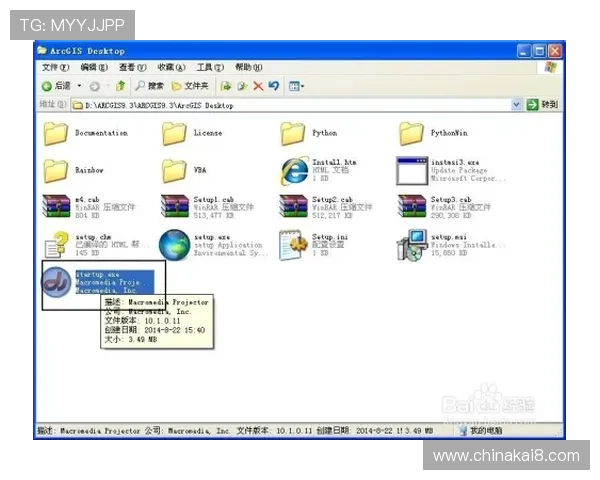Select the Setup1.cab WinRAR archive
Viewport: 600px width, 480px height.
174,207
